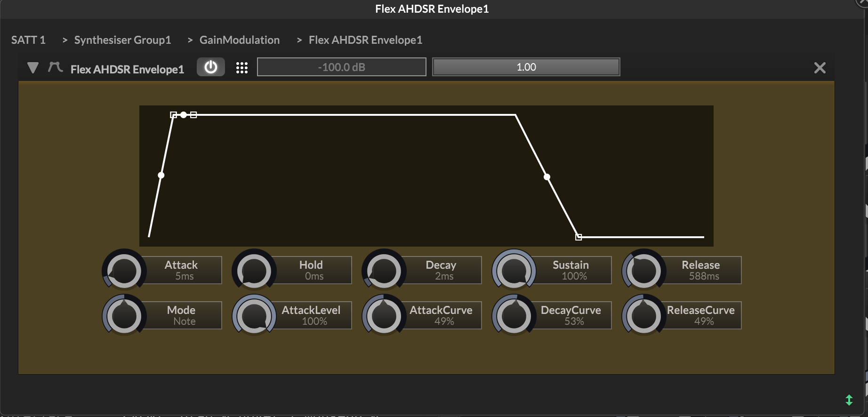Open Synthesiser Group1 breadcrumb
The width and height of the screenshot is (868, 417).
coord(122,40)
